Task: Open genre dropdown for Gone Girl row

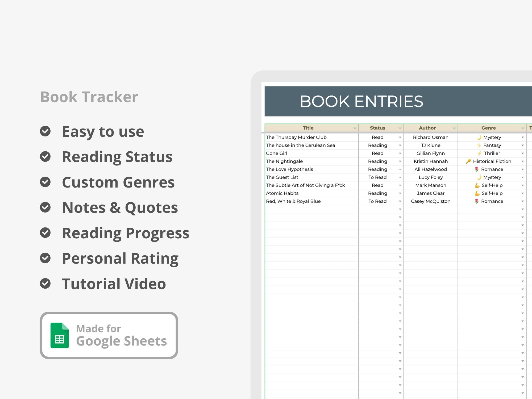Action: [x=522, y=153]
